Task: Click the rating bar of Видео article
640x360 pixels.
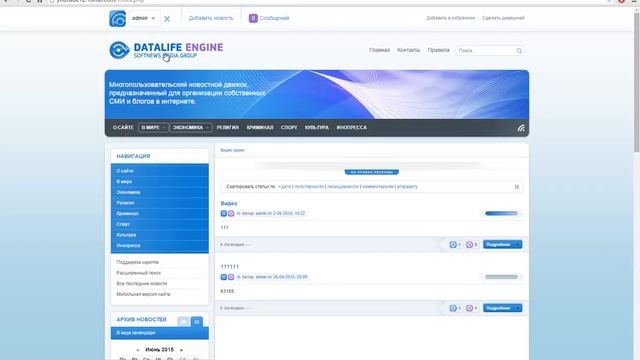Action: (x=501, y=213)
